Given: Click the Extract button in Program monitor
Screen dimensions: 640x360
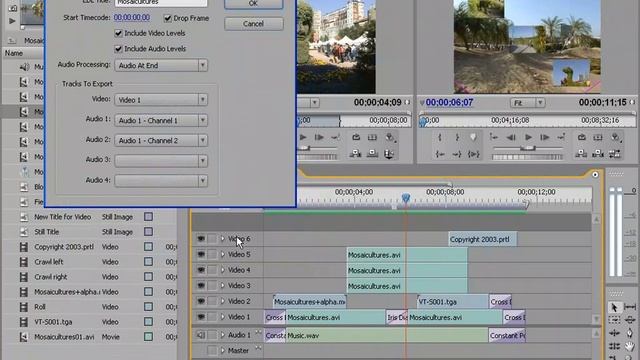Looking at the screenshot, I should click(x=598, y=154).
